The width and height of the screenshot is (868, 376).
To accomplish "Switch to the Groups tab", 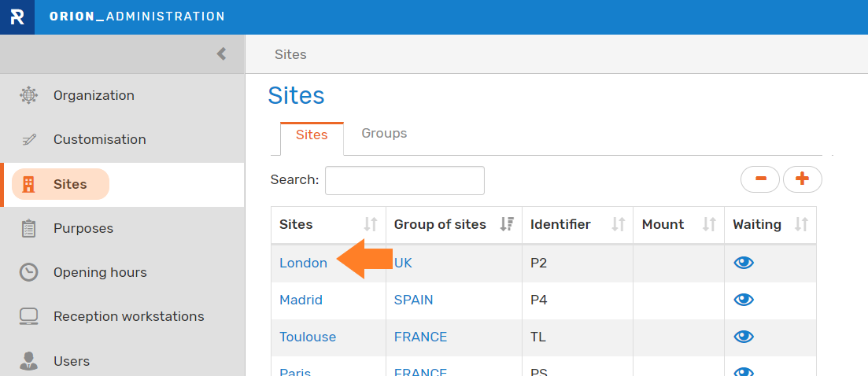I will point(384,133).
